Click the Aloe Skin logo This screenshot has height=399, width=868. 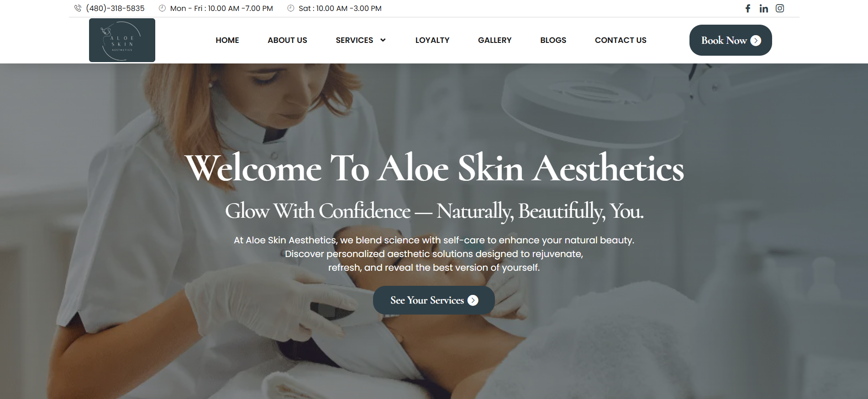coord(122,40)
